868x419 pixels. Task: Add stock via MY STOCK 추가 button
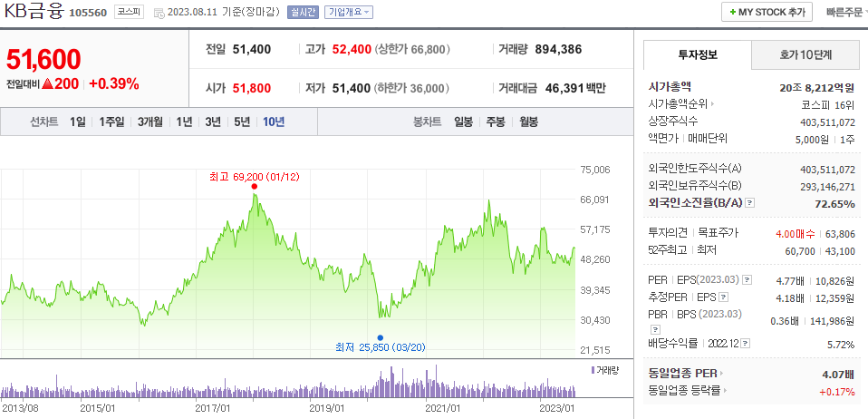[x=767, y=12]
